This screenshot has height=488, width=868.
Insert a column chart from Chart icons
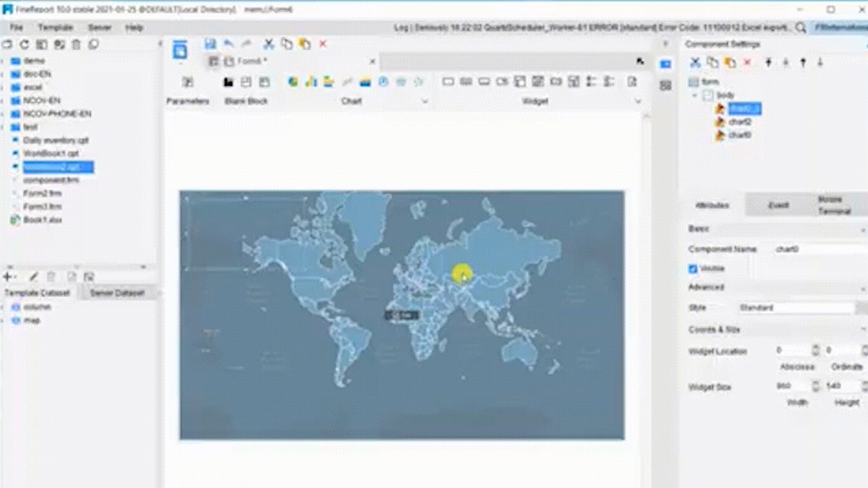point(311,82)
